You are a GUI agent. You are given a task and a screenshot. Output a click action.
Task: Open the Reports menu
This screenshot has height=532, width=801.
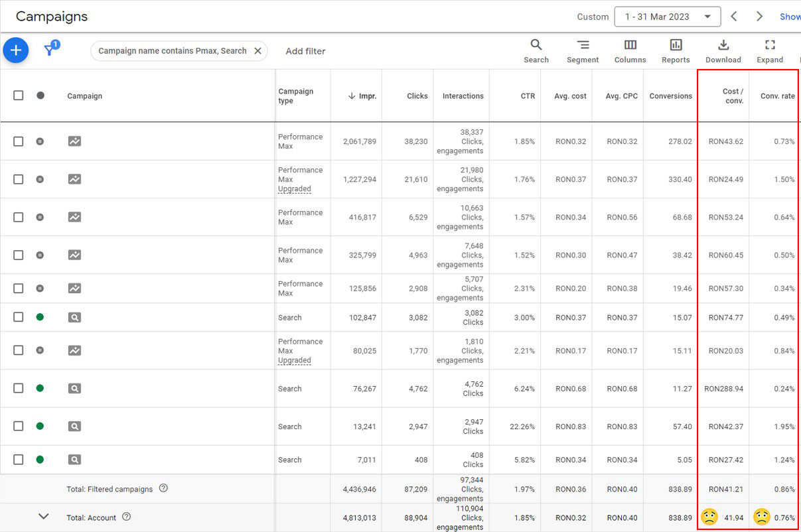coord(676,51)
